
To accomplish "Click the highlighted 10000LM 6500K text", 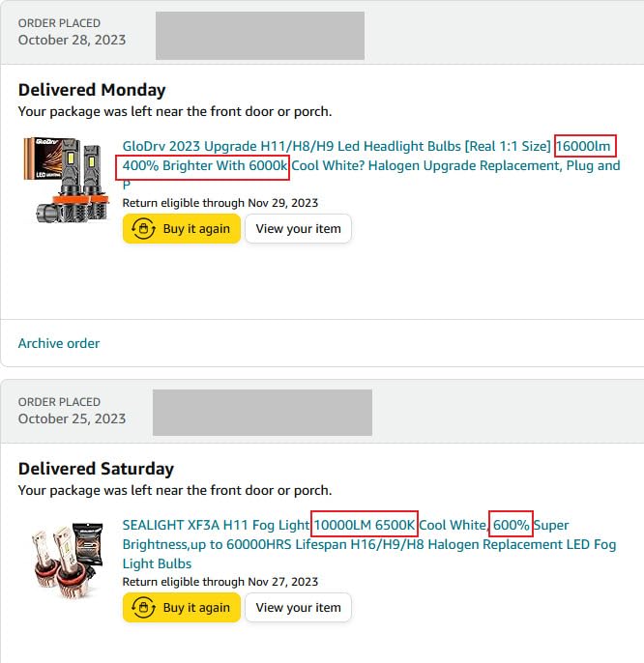I will click(365, 525).
